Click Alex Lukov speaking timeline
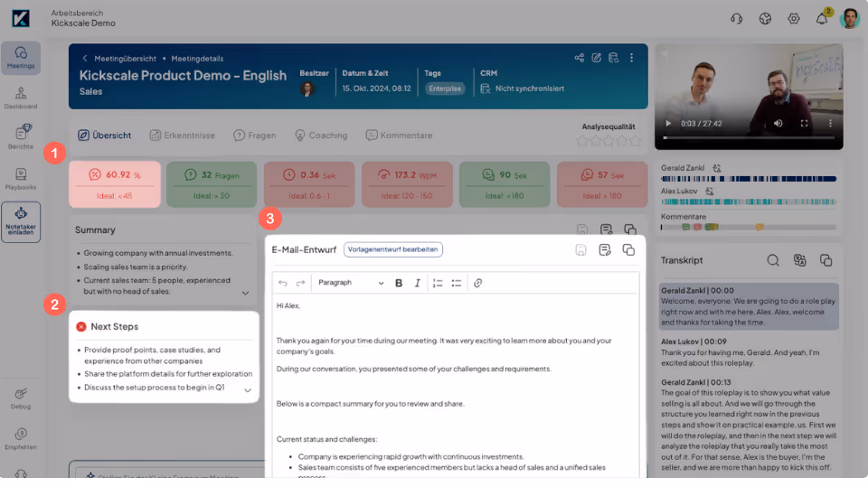Image resolution: width=868 pixels, height=487 pixels. [x=749, y=202]
